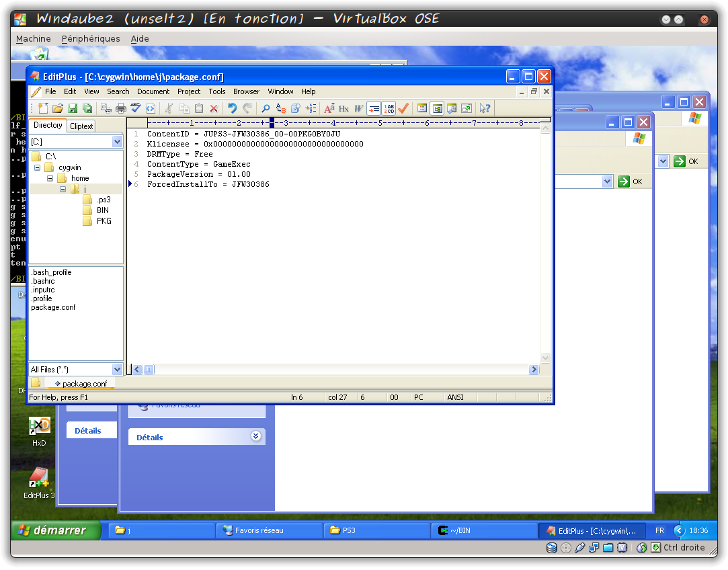Collapse the j folder tree node
728x570 pixels.
[63, 189]
